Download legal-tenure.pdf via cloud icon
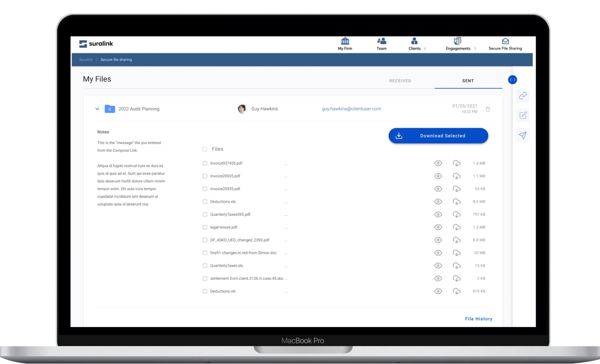The height and width of the screenshot is (364, 600). pyautogui.click(x=457, y=227)
